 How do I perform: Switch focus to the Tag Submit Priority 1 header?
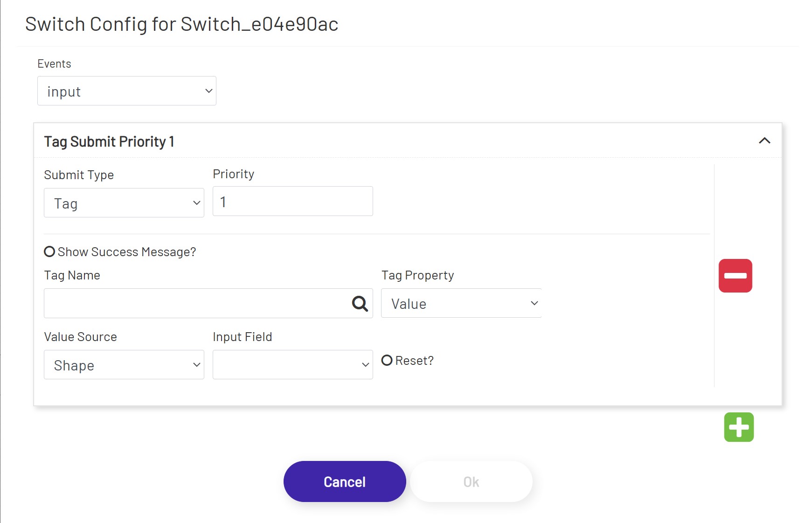point(109,141)
